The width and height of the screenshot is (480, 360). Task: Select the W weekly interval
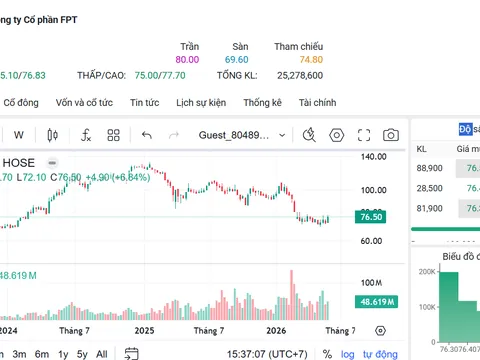19,135
